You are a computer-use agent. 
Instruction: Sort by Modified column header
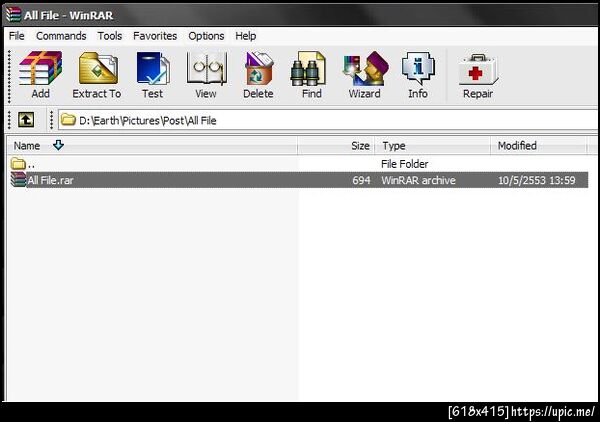[538, 145]
